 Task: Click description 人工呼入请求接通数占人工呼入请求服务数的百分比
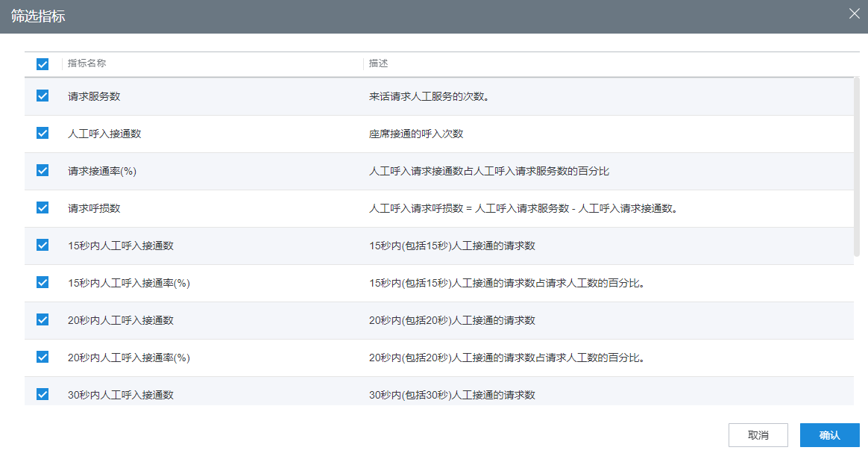coord(489,171)
